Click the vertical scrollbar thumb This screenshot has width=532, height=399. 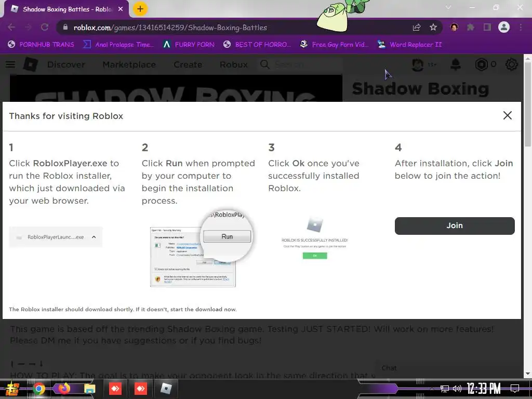tap(528, 104)
